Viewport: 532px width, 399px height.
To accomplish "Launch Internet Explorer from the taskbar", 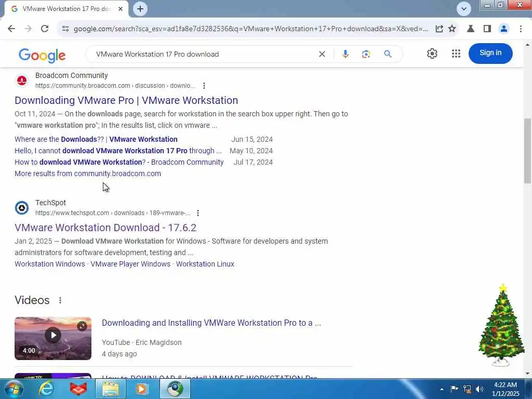I will pos(46,389).
